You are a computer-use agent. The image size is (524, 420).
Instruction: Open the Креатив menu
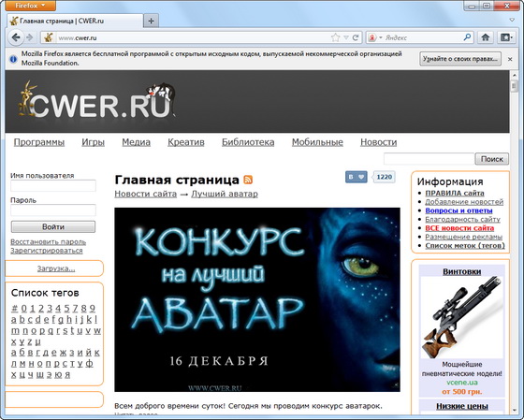(x=186, y=142)
